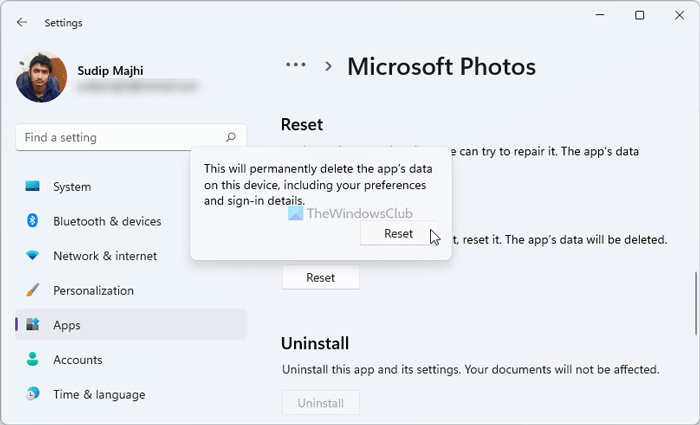
Task: Click the Apps icon in sidebar
Action: coord(33,325)
